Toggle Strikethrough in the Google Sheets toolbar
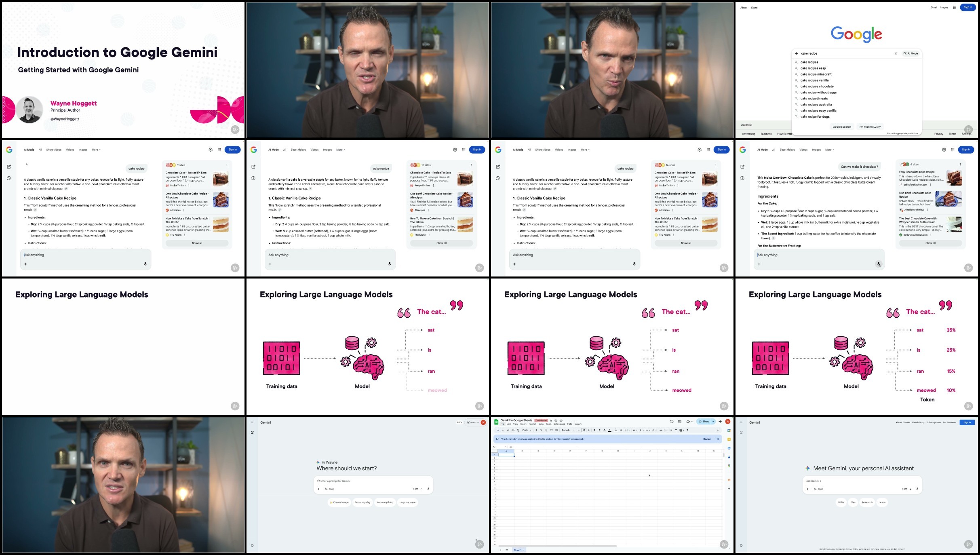 [x=605, y=430]
